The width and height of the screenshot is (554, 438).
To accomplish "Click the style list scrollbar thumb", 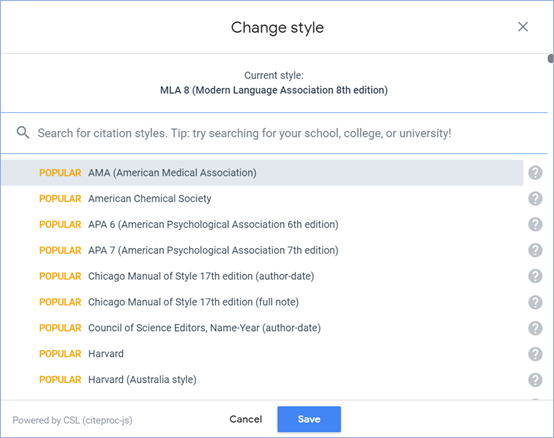I will click(550, 59).
